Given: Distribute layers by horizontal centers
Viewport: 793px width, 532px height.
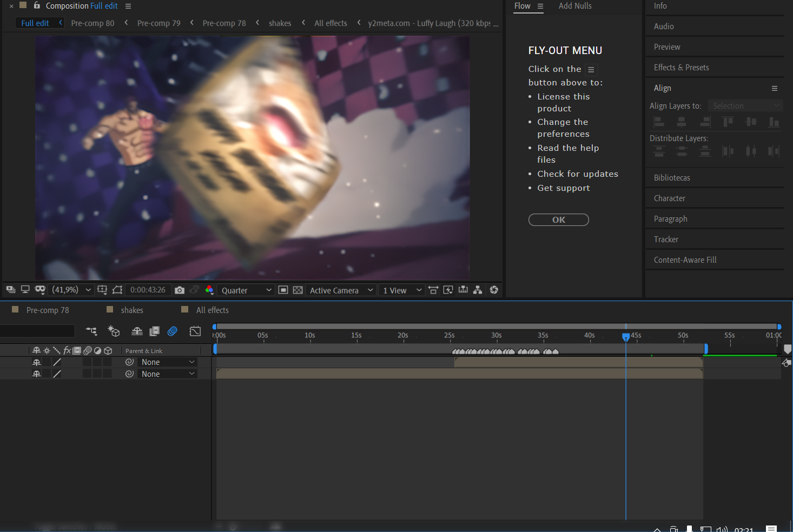Looking at the screenshot, I should point(751,151).
